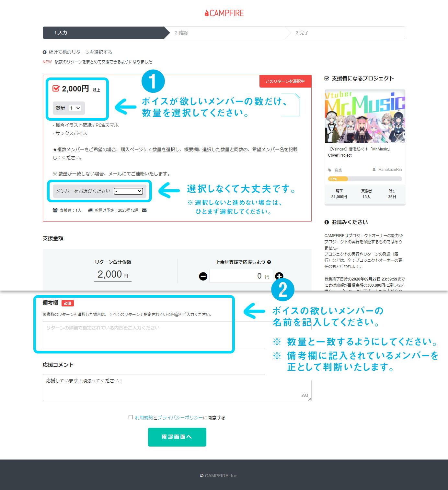Click the help icon beside 上乗せ支援で応援しよう
Viewport: 448px width, 490px height.
click(x=269, y=262)
